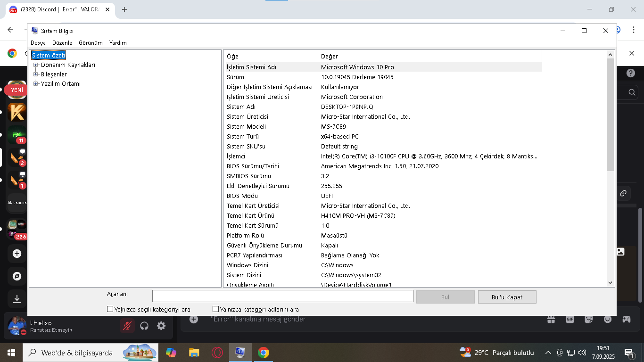Open the server folder with 226 badge

[x=17, y=229]
